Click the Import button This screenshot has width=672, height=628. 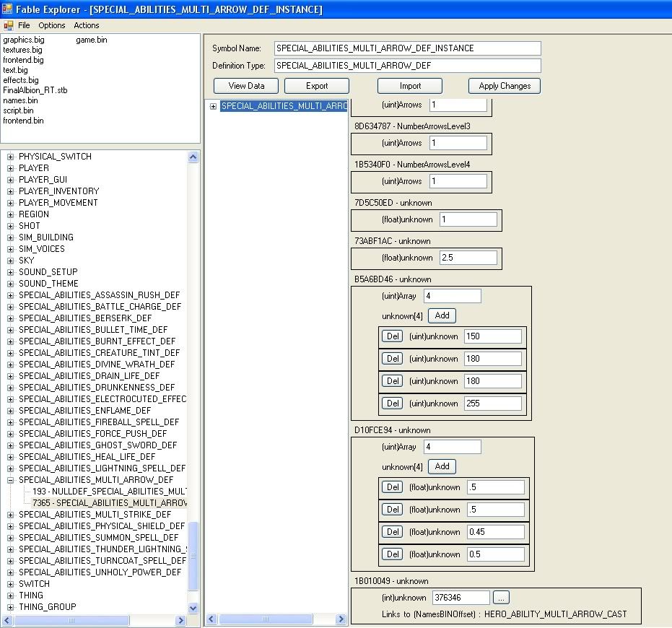point(410,86)
